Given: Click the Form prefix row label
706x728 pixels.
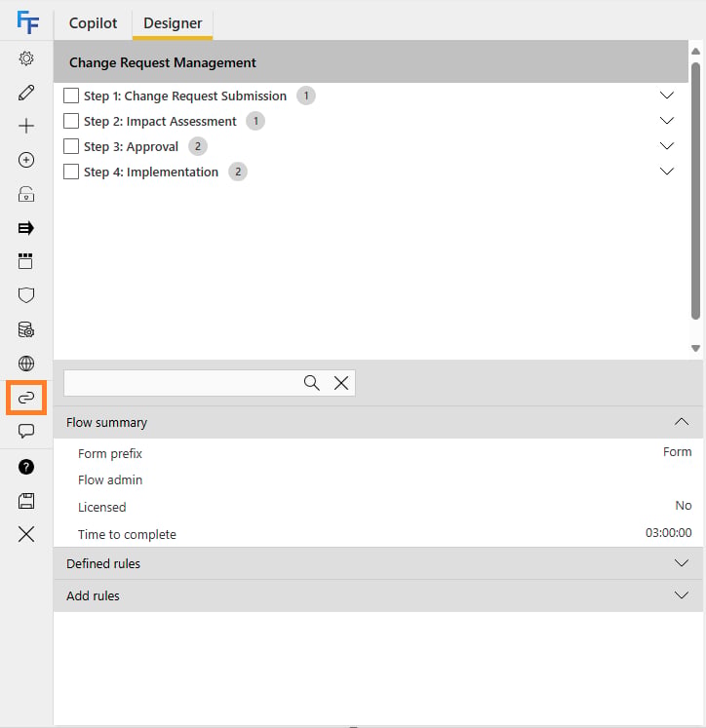Looking at the screenshot, I should pyautogui.click(x=110, y=453).
